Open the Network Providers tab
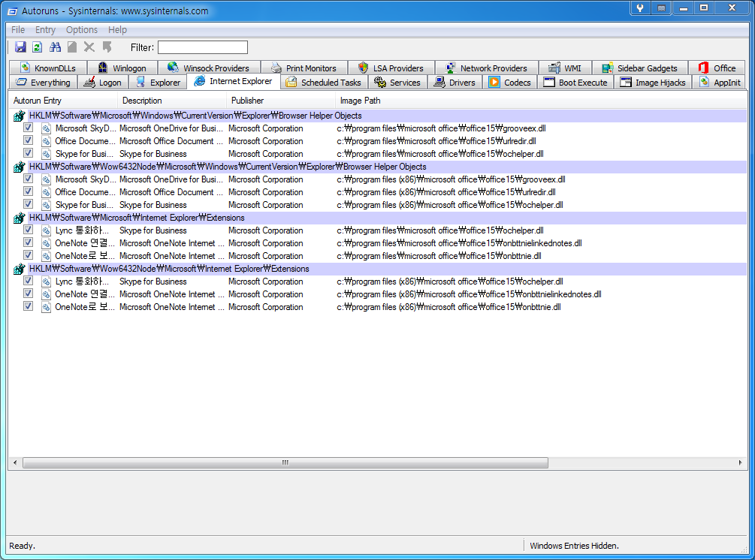The image size is (755, 560). [486, 68]
